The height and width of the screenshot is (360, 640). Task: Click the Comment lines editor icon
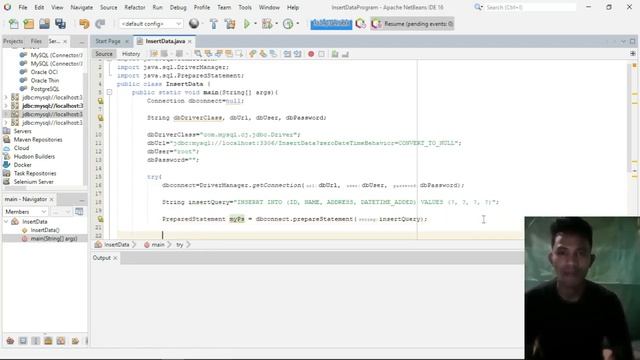click(x=335, y=54)
